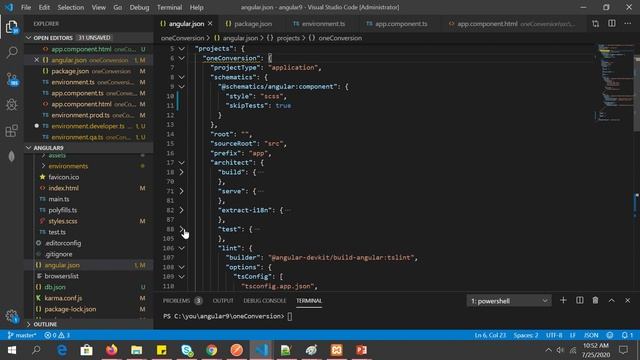Open PowerPoint from the taskbar
640x360 pixels.
(x=361, y=350)
